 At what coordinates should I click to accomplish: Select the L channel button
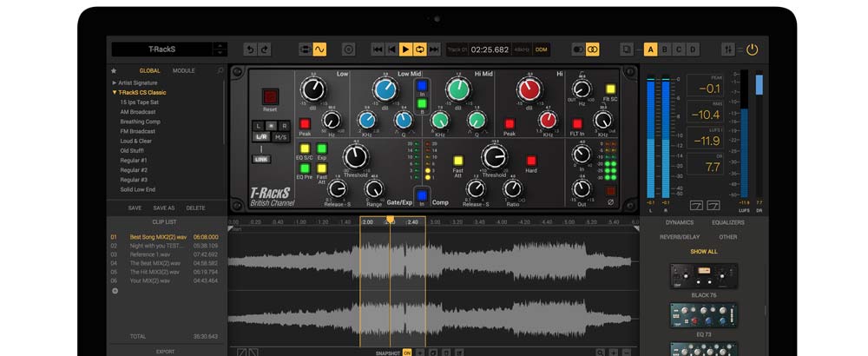(x=259, y=126)
